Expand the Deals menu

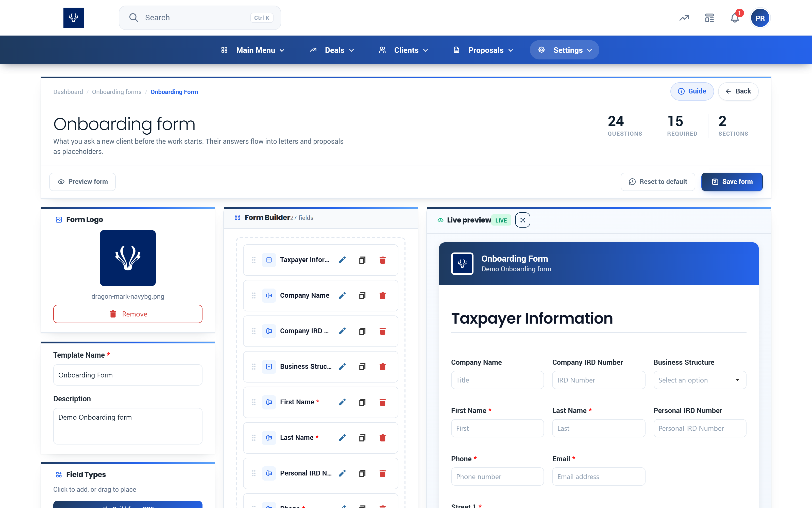click(331, 50)
